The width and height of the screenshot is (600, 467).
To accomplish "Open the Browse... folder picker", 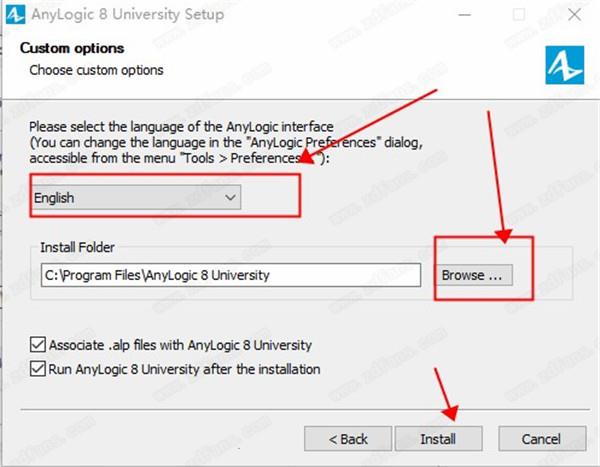I will [474, 275].
